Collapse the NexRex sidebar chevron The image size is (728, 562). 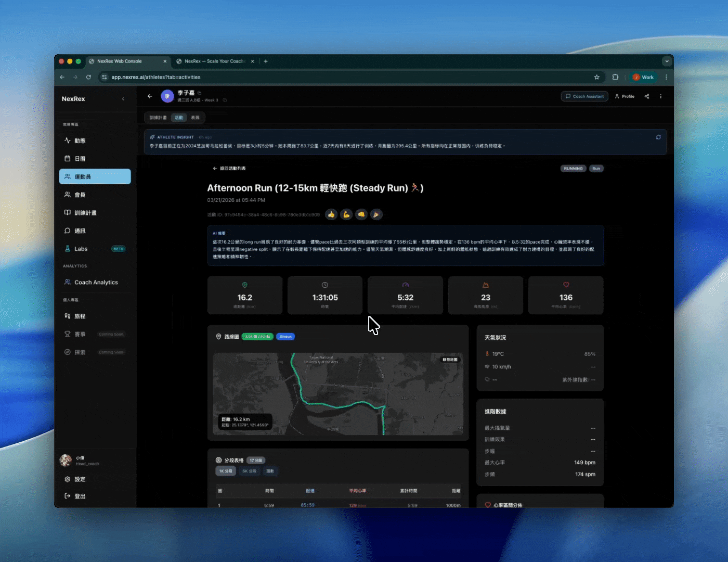coord(123,99)
